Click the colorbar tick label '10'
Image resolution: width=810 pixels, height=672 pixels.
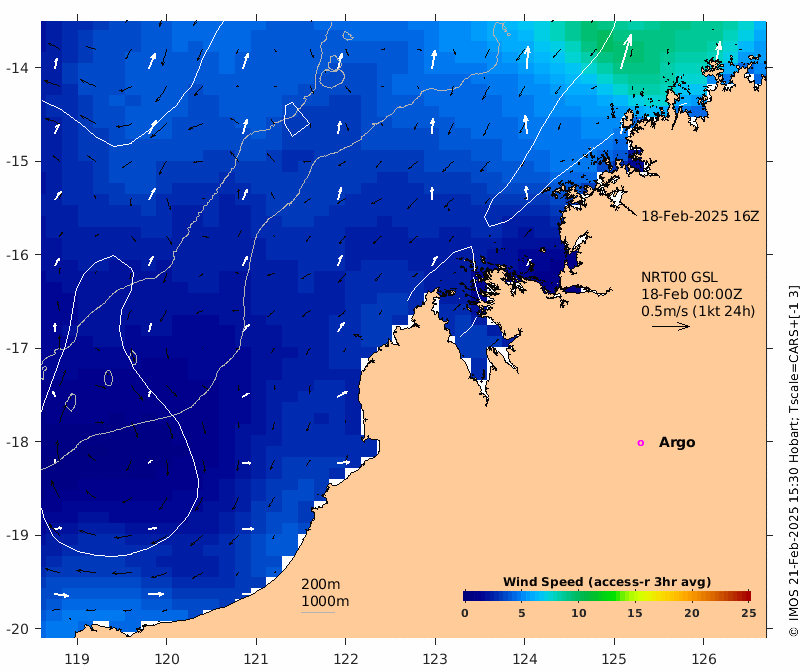click(x=579, y=613)
